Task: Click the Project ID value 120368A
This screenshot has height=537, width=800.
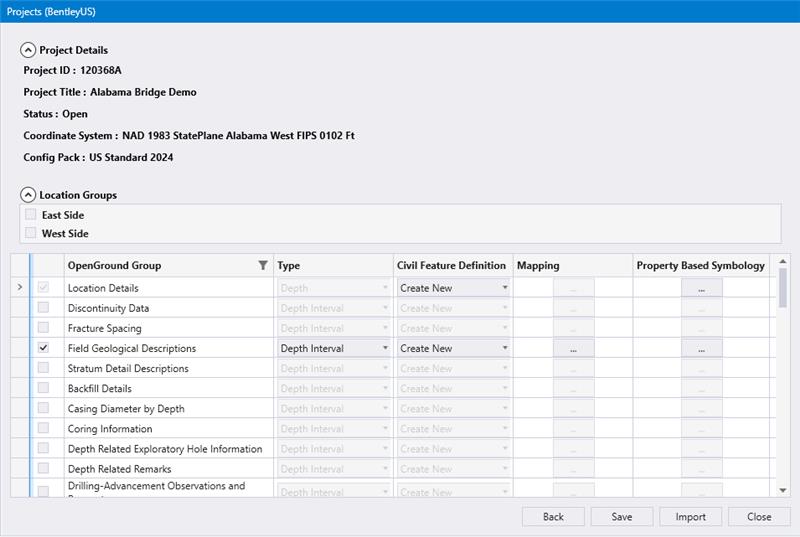Action: (x=101, y=70)
